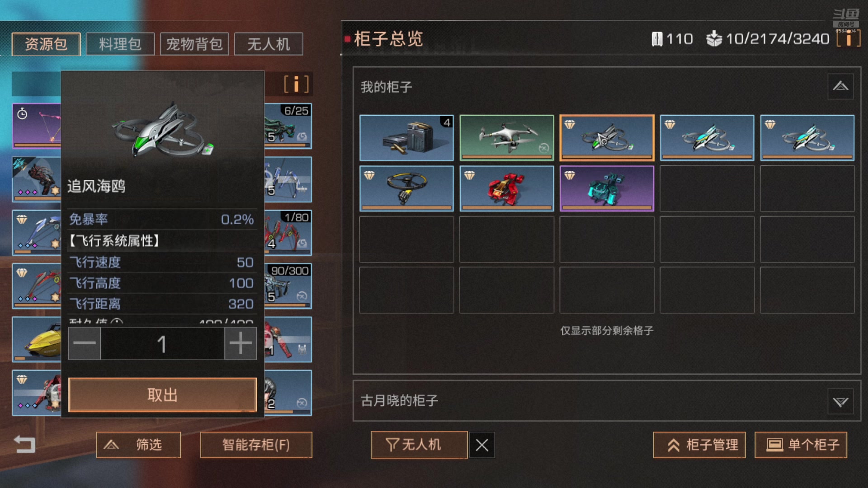Increase quantity with the plus button

coord(241,343)
